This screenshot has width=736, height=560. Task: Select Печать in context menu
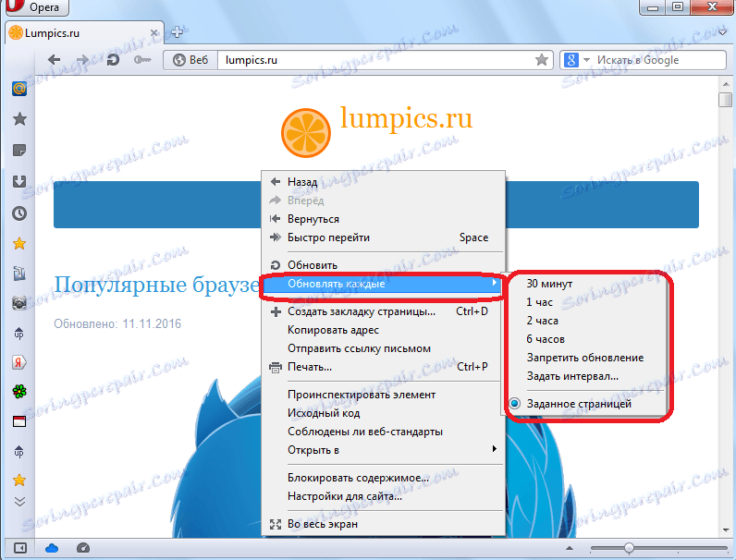click(383, 367)
